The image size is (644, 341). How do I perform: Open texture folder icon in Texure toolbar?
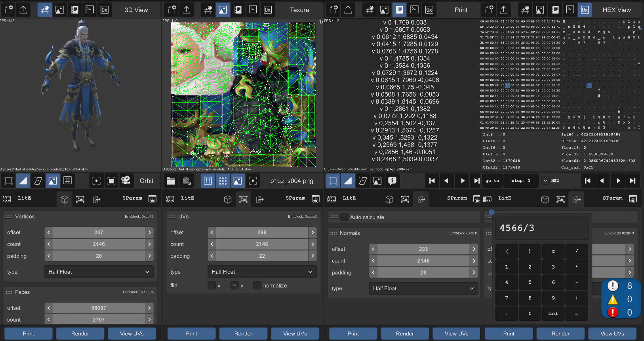pos(171,181)
